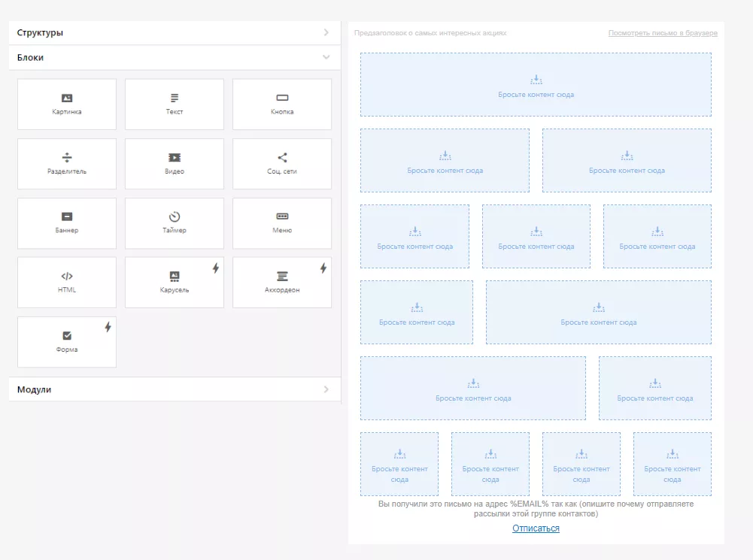The image size is (753, 560).
Task: Select the Меню menu block
Action: tap(282, 223)
